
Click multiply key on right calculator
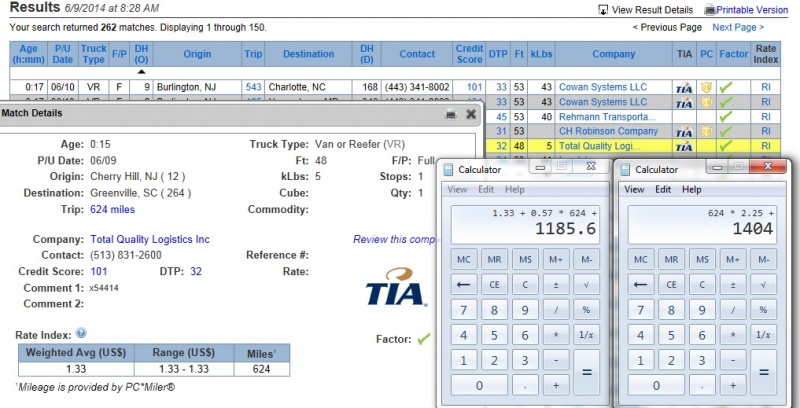coord(733,335)
